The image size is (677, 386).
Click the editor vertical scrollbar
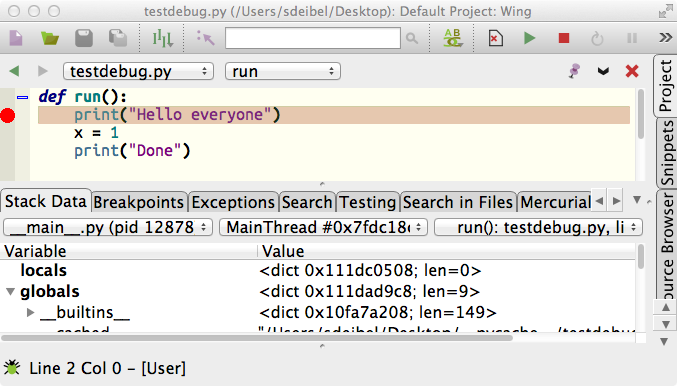(641, 114)
